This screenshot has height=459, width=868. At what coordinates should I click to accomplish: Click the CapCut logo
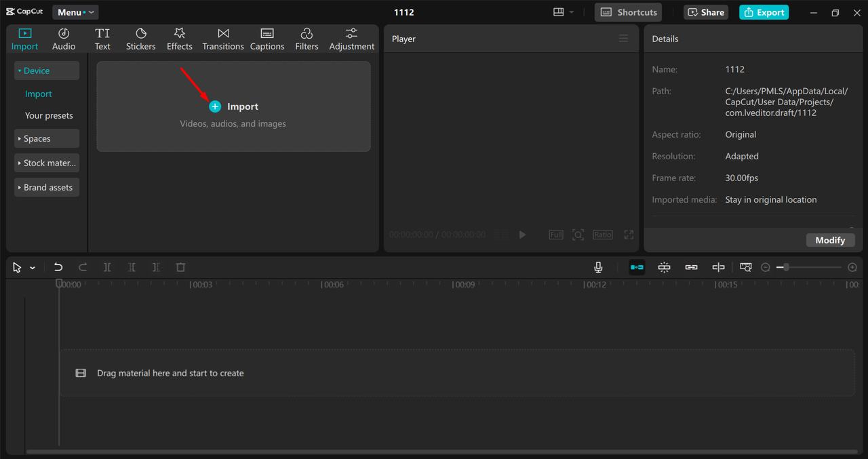pyautogui.click(x=24, y=12)
